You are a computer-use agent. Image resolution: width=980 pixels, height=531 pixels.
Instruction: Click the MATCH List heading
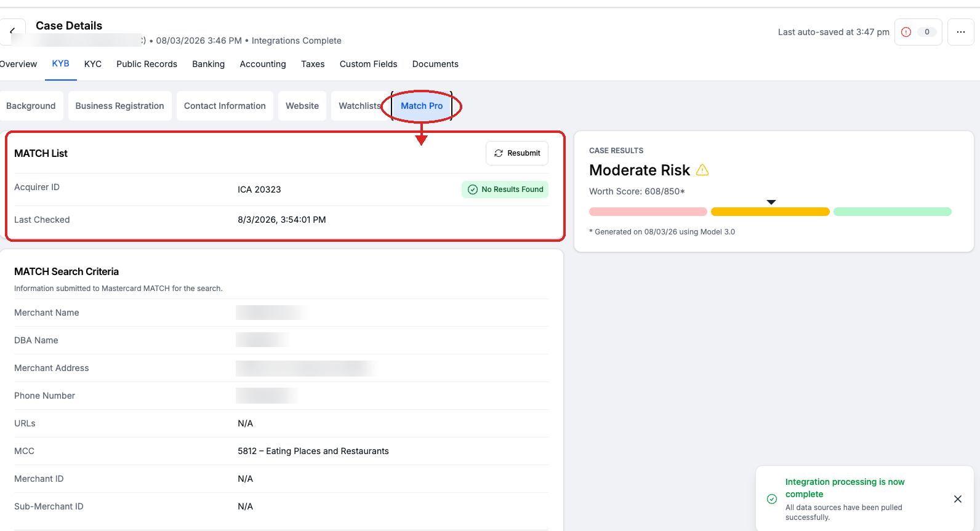[x=41, y=153]
